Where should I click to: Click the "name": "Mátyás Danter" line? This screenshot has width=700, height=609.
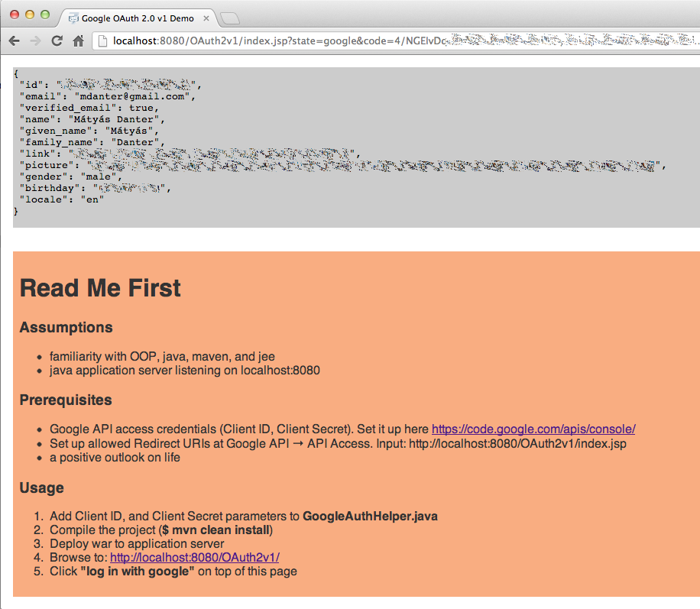(x=92, y=120)
